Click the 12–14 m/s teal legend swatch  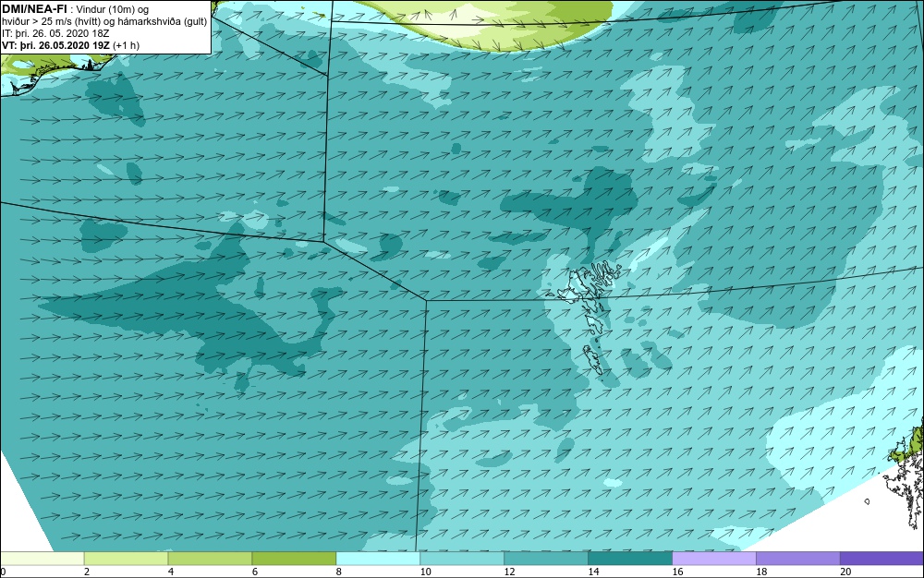click(x=546, y=559)
